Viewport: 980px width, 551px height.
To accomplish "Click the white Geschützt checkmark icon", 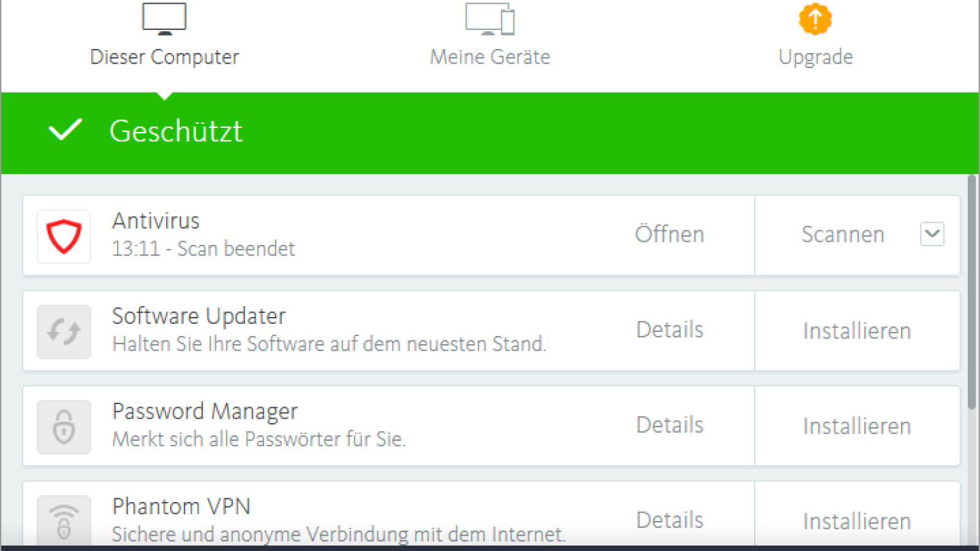I will tap(65, 130).
